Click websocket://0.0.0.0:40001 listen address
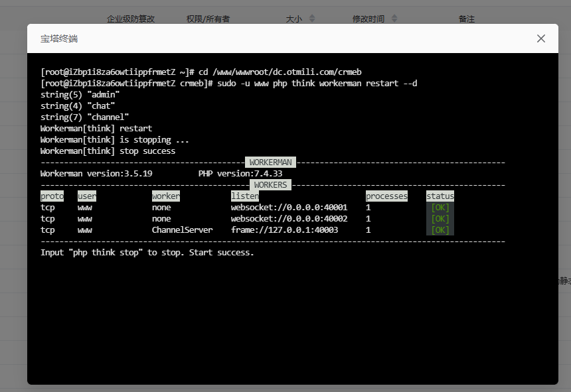 [289, 208]
